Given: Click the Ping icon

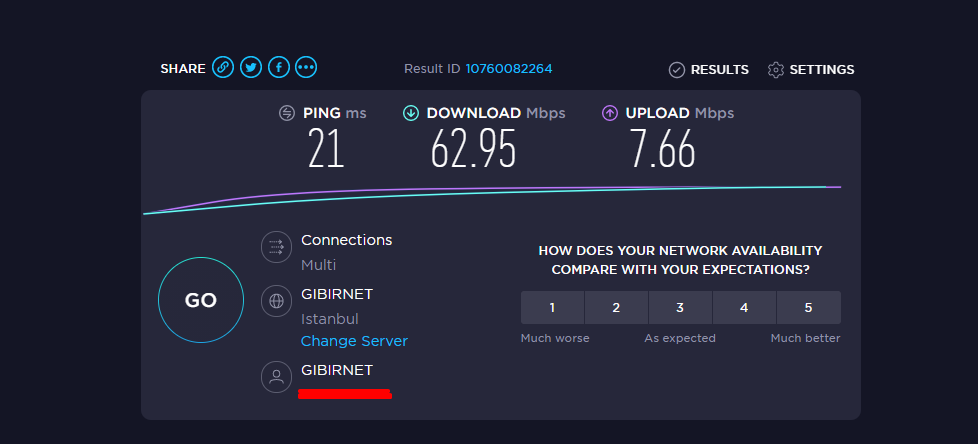Looking at the screenshot, I should pyautogui.click(x=287, y=113).
